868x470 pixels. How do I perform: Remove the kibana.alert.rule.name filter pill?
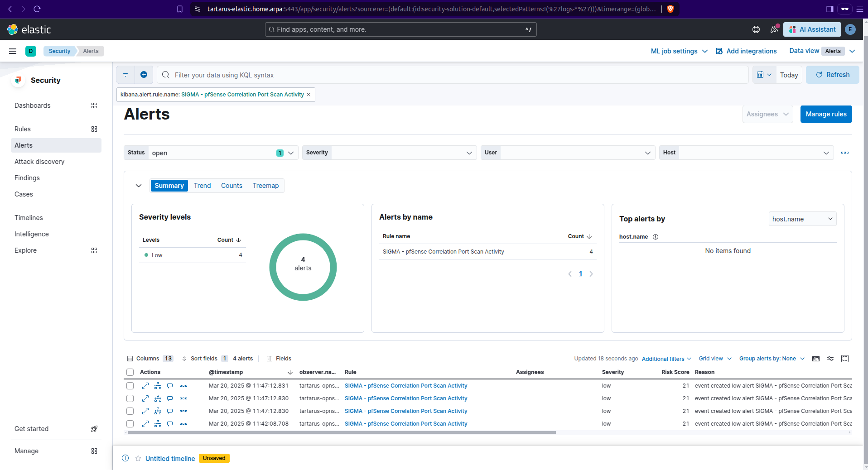pos(309,95)
